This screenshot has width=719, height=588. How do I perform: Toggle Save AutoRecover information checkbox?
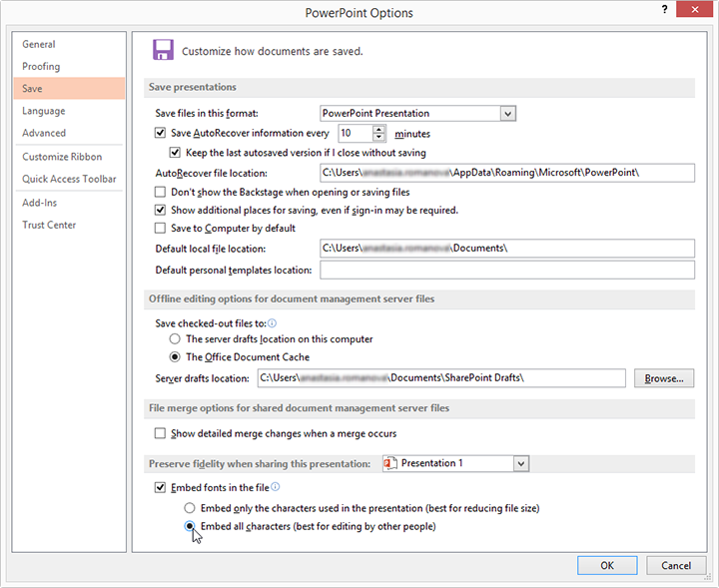(x=161, y=133)
